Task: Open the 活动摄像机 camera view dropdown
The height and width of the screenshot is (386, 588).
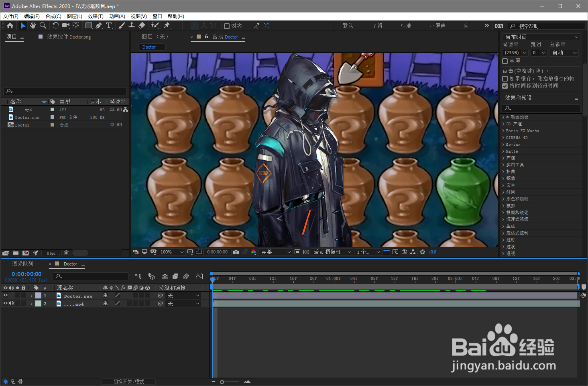Action: [332, 252]
